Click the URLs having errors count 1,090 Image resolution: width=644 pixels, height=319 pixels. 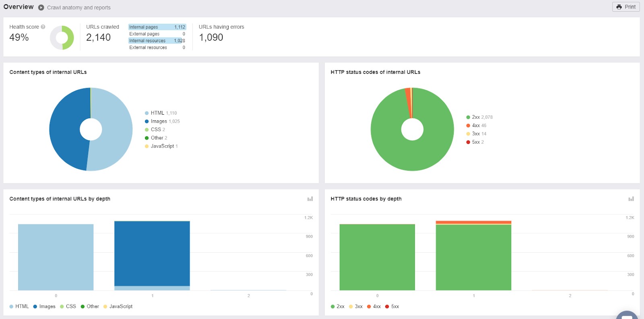coord(211,37)
